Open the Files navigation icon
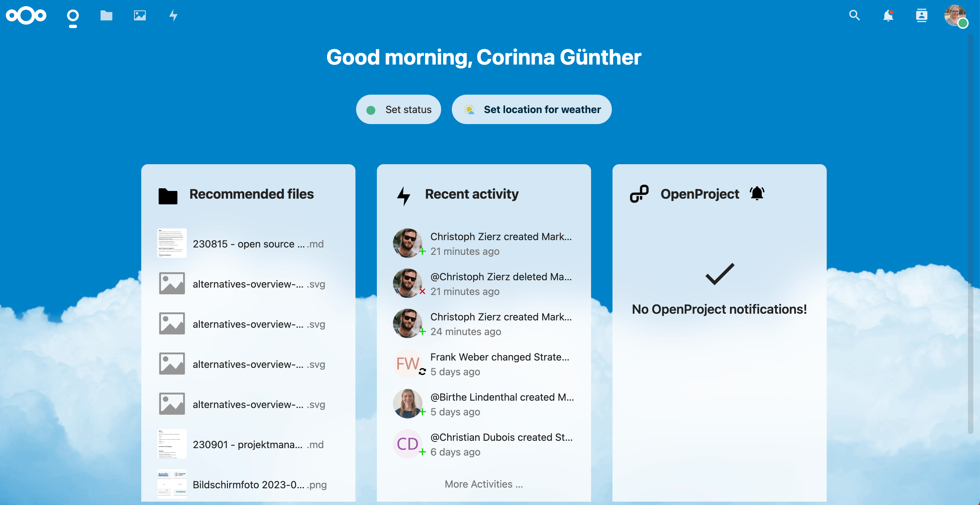980x505 pixels. point(105,15)
